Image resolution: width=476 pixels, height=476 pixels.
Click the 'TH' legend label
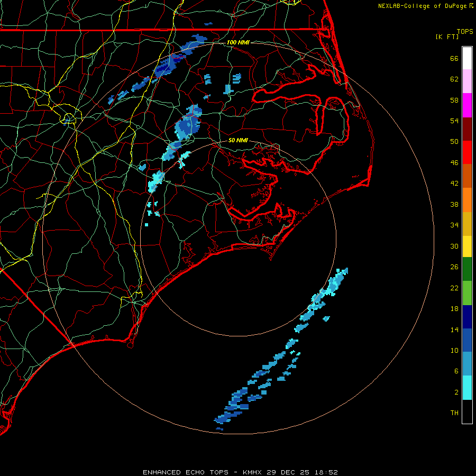pos(454,413)
